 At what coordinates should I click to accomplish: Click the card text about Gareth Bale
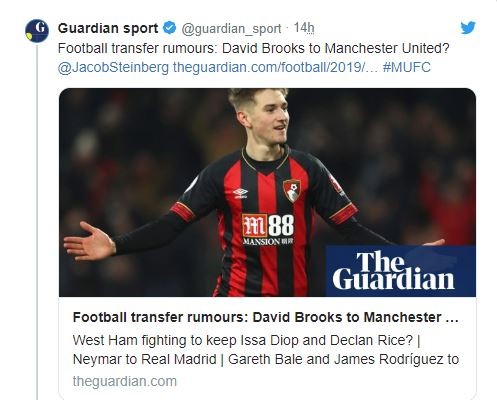coord(343,360)
